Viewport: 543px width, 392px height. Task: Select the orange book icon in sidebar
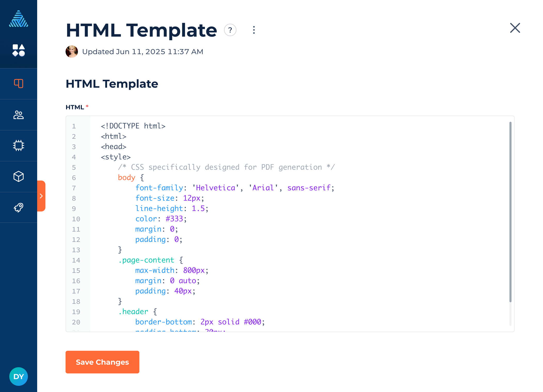point(19,84)
